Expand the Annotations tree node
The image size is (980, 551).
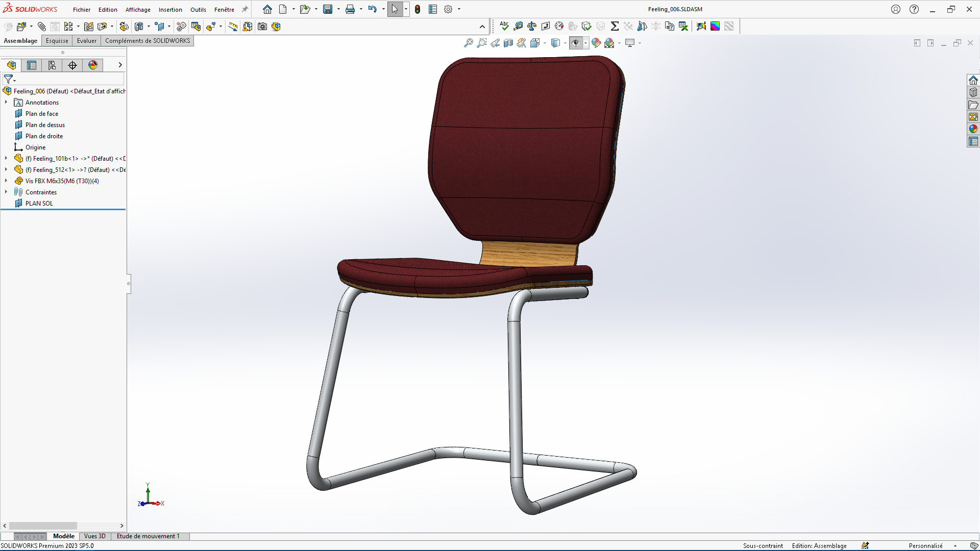(6, 103)
